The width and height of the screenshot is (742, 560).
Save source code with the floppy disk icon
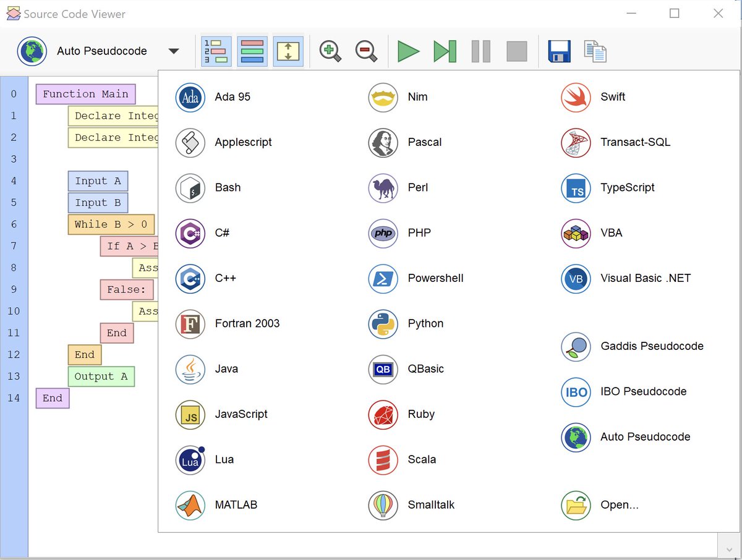pyautogui.click(x=559, y=51)
